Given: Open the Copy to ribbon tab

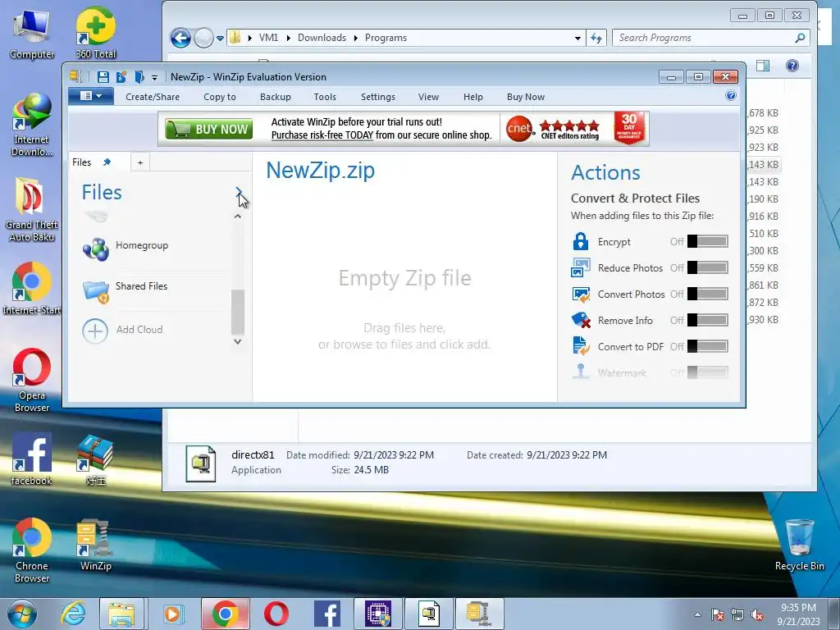Looking at the screenshot, I should (220, 97).
